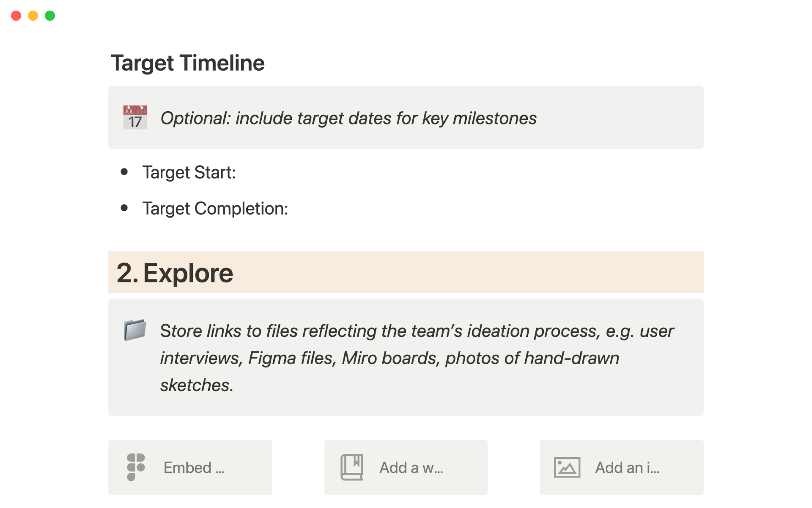Place cursor after Target Completion text
Screen dimensions: 812x508
(288, 209)
